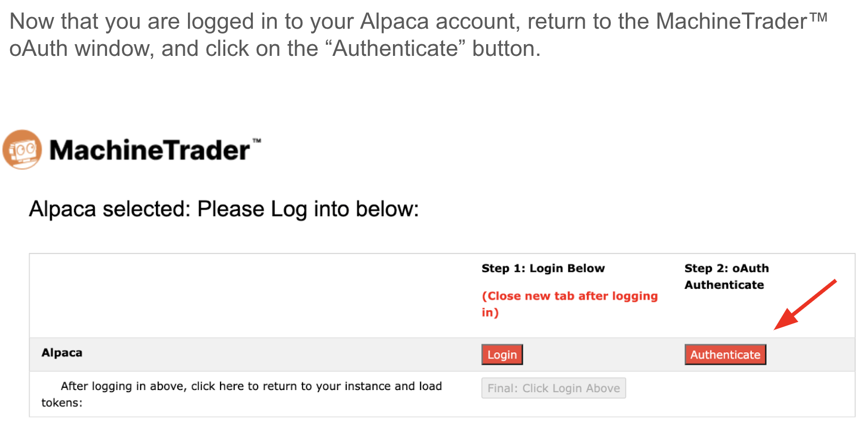868x430 pixels.
Task: Click the quoted word “Authenticate” in the top paragraph
Action: tap(395, 49)
